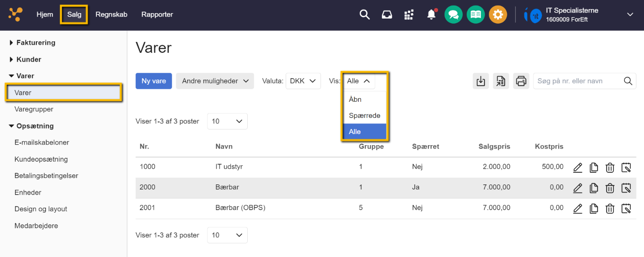The width and height of the screenshot is (644, 257).
Task: Open the Valuta DKK dropdown
Action: 303,81
